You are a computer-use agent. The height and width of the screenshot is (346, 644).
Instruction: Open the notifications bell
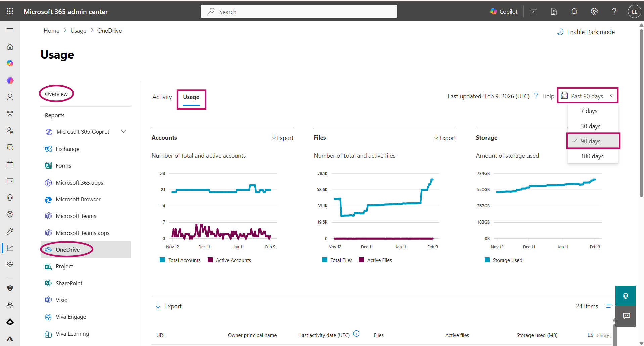click(574, 12)
